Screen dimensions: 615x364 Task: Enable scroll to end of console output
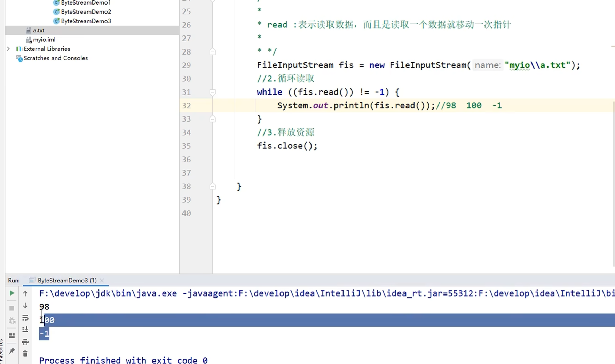(x=25, y=330)
